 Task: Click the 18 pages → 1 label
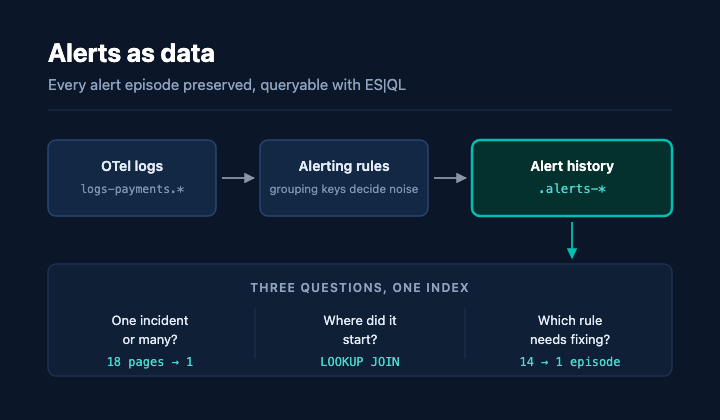tap(150, 362)
